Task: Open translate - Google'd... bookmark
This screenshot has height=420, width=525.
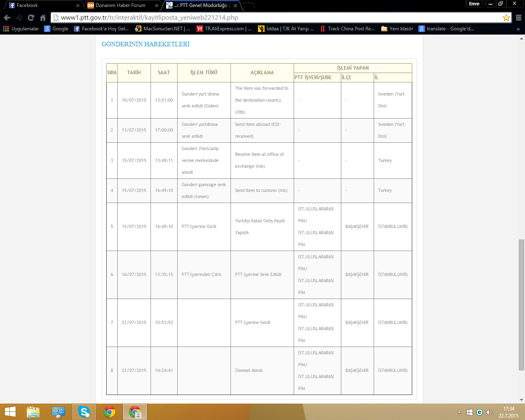Action: (x=446, y=29)
